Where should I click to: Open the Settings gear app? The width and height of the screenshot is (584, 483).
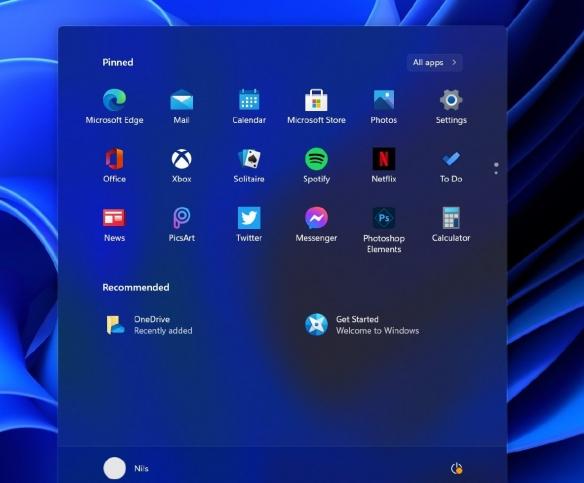pos(451,107)
